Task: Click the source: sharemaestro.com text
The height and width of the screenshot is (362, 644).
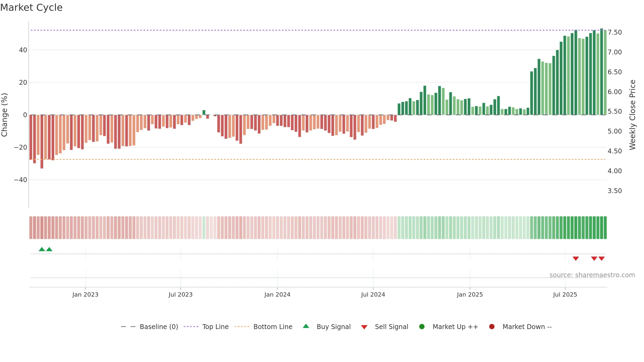Action: click(592, 275)
